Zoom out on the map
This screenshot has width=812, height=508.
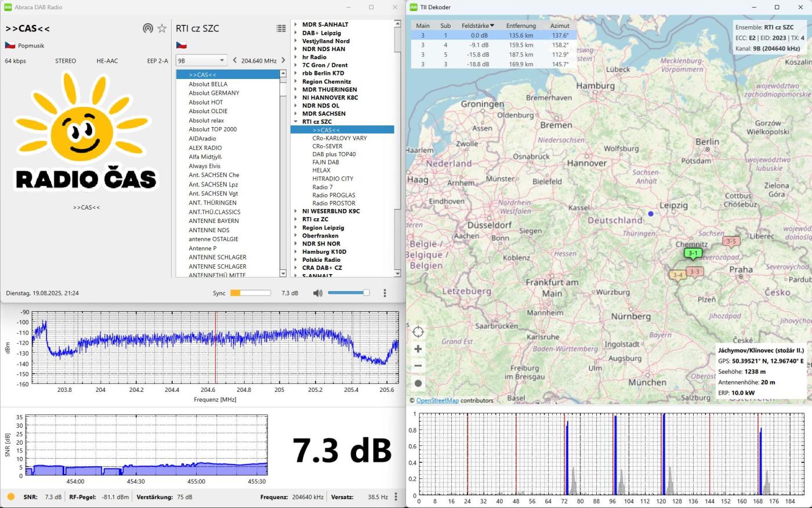(x=418, y=366)
